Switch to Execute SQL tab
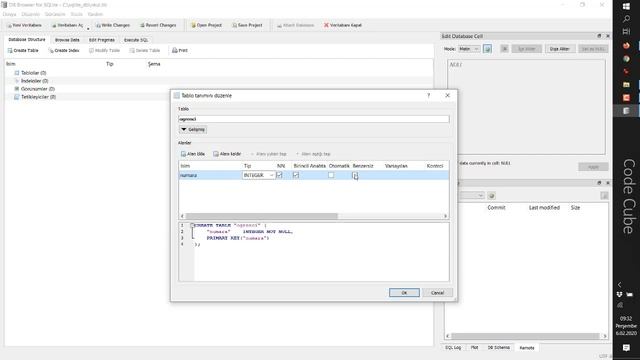Viewport: 640px width, 360px height. [136, 40]
